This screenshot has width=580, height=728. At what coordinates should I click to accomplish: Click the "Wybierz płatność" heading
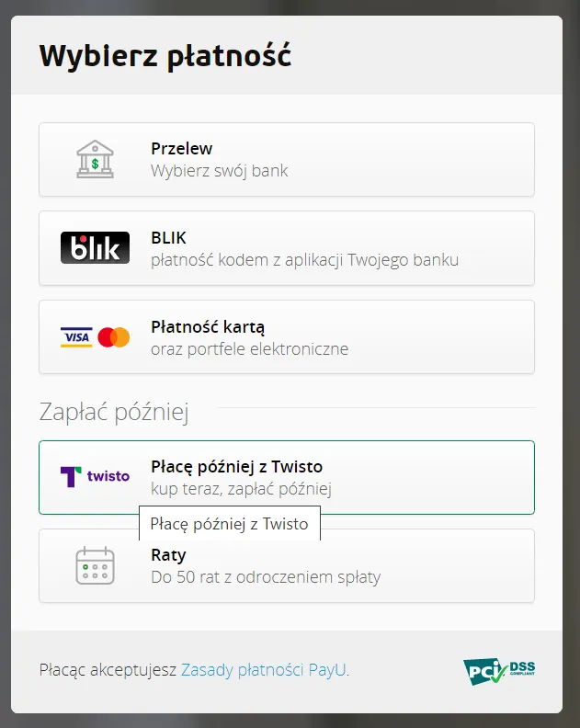pyautogui.click(x=165, y=56)
